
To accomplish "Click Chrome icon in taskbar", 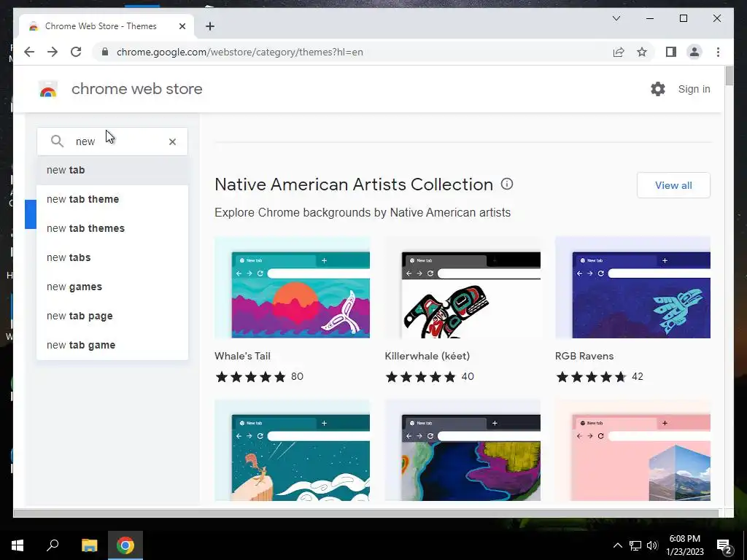I will [x=125, y=545].
